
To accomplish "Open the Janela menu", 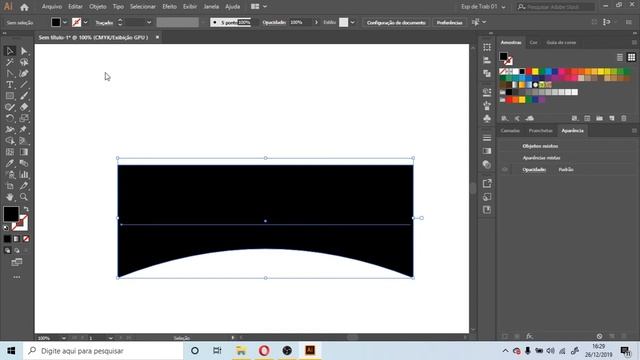I will 211,7.
